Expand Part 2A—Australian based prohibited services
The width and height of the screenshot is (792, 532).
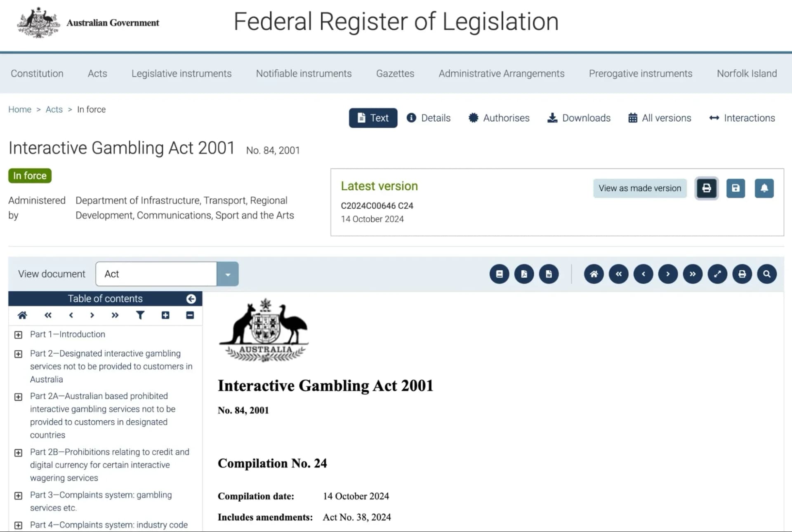pos(18,397)
